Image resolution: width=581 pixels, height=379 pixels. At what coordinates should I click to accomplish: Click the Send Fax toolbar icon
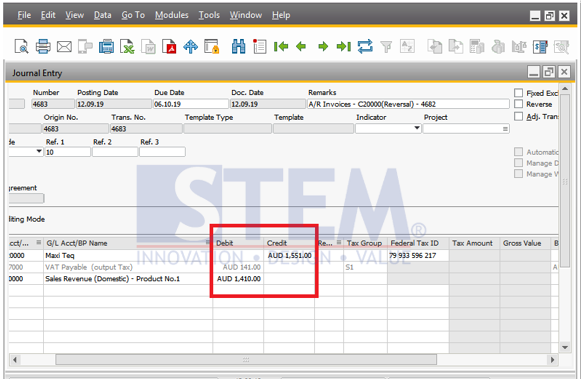(x=106, y=47)
